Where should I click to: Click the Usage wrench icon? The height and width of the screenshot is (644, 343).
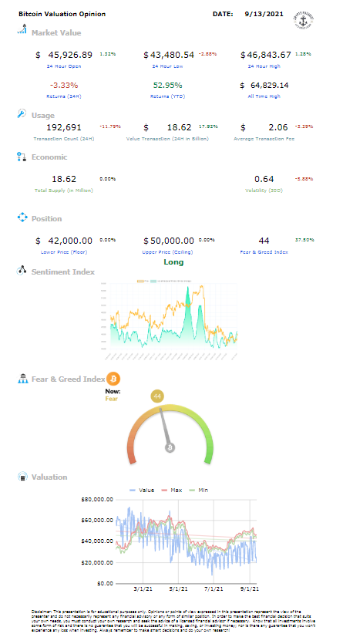point(22,114)
